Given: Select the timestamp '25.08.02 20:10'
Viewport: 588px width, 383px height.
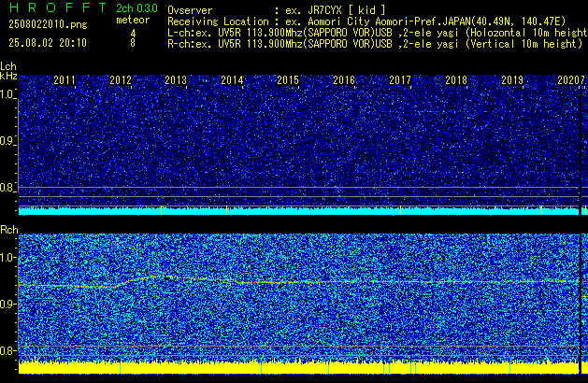Looking at the screenshot, I should 48,43.
